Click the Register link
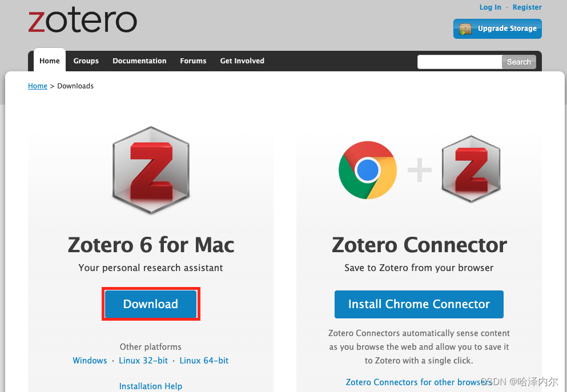567x392 pixels. [527, 7]
